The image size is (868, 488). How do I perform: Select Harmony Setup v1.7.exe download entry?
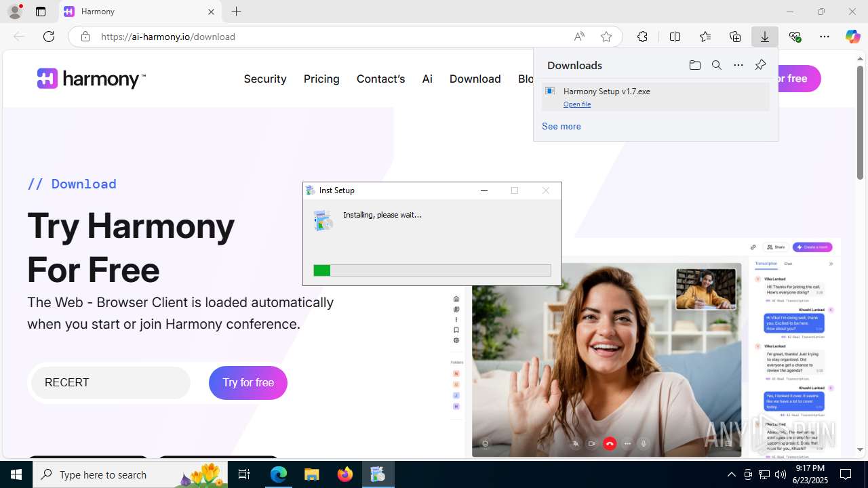[656, 97]
